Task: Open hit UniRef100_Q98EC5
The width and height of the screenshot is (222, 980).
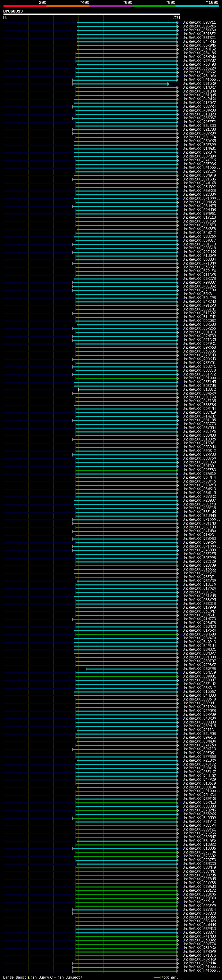Action: 199,508
